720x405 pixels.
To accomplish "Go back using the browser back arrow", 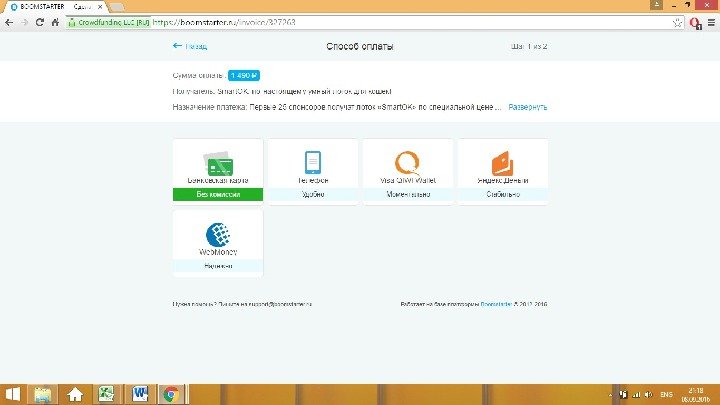I will pos(9,22).
